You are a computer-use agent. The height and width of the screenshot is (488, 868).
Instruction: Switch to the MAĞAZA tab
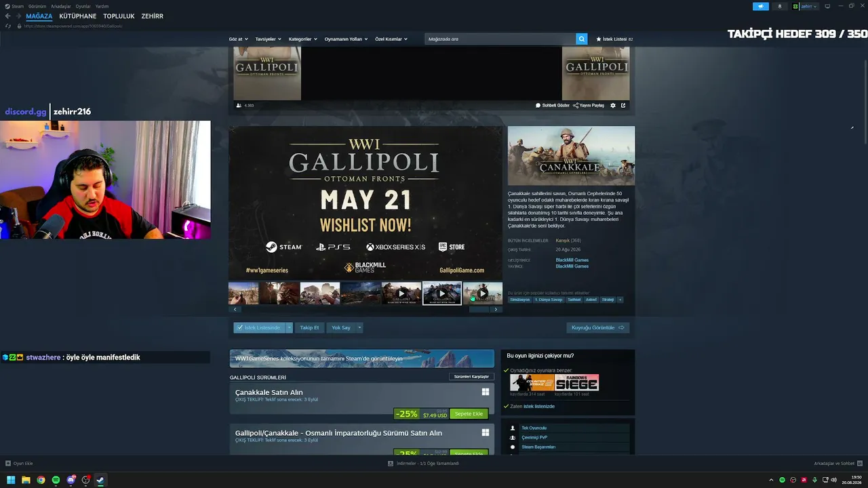coord(39,16)
